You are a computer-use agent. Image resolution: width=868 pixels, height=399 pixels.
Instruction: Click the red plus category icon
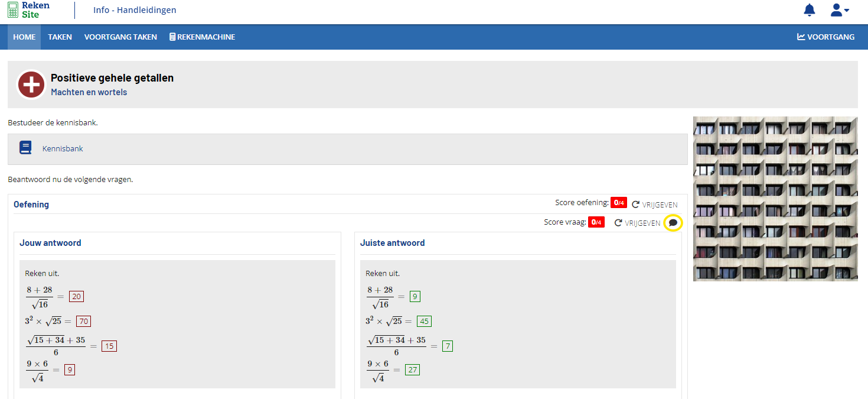(31, 85)
